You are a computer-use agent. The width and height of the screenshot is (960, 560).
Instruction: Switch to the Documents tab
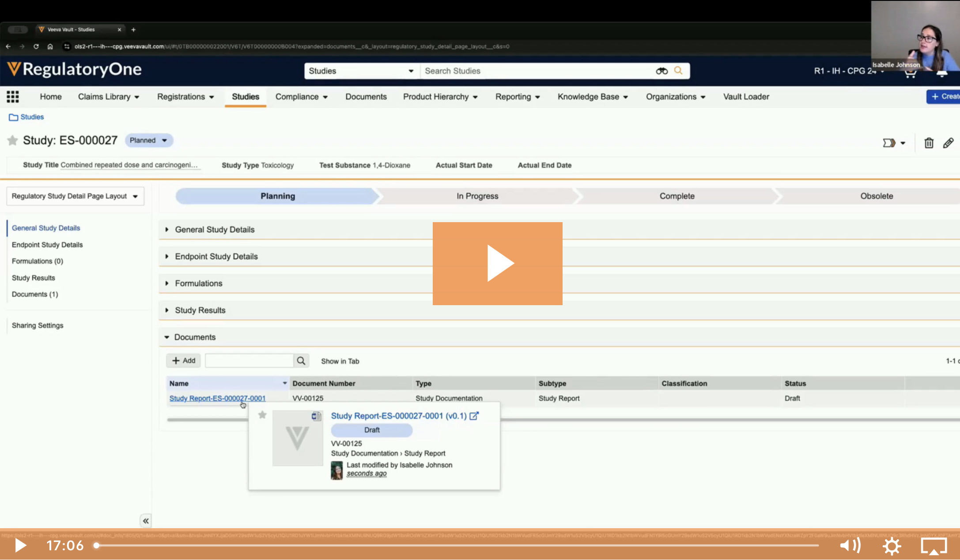(366, 97)
